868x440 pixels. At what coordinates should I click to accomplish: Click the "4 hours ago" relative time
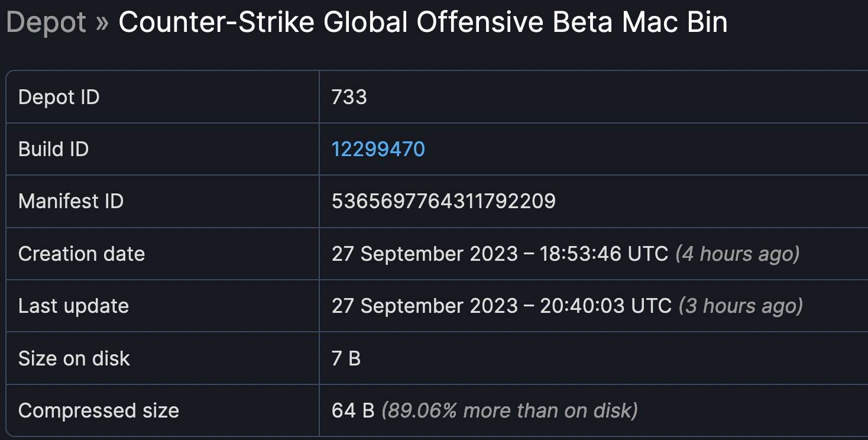click(737, 254)
